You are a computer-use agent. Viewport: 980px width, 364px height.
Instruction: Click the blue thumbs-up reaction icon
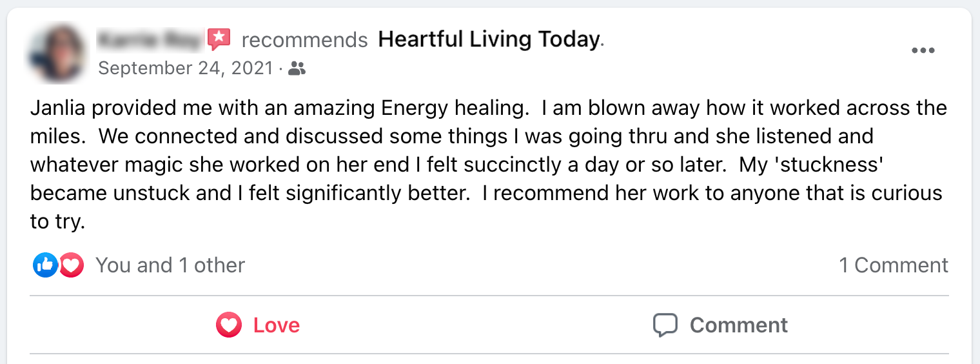[x=45, y=265]
